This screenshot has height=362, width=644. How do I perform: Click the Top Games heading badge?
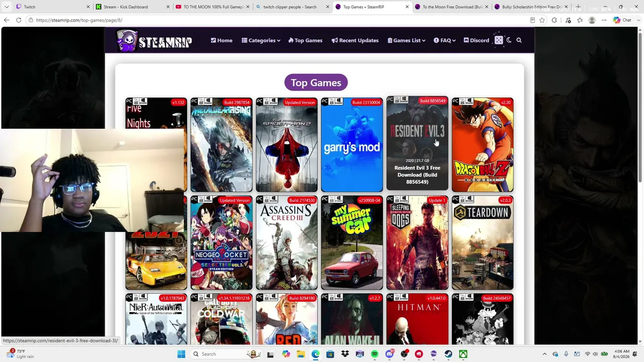pyautogui.click(x=316, y=82)
